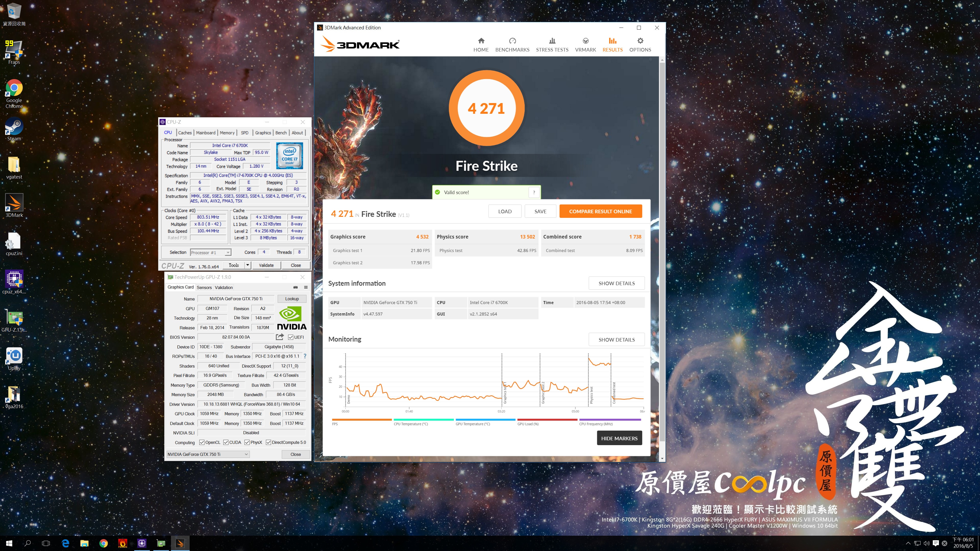Open the CPU-Z Tools dropdown arrow

[x=248, y=265]
